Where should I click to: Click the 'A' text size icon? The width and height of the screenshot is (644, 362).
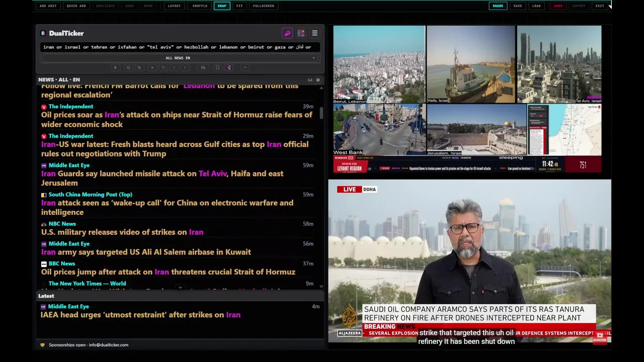pyautogui.click(x=115, y=67)
